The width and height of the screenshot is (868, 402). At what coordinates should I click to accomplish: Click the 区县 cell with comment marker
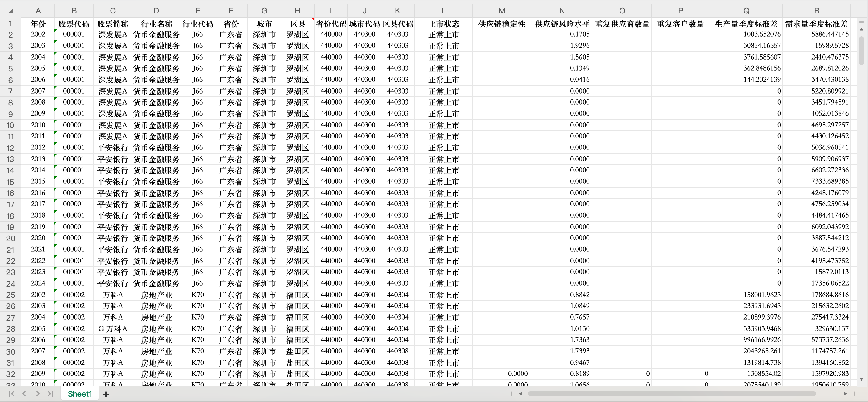(298, 24)
